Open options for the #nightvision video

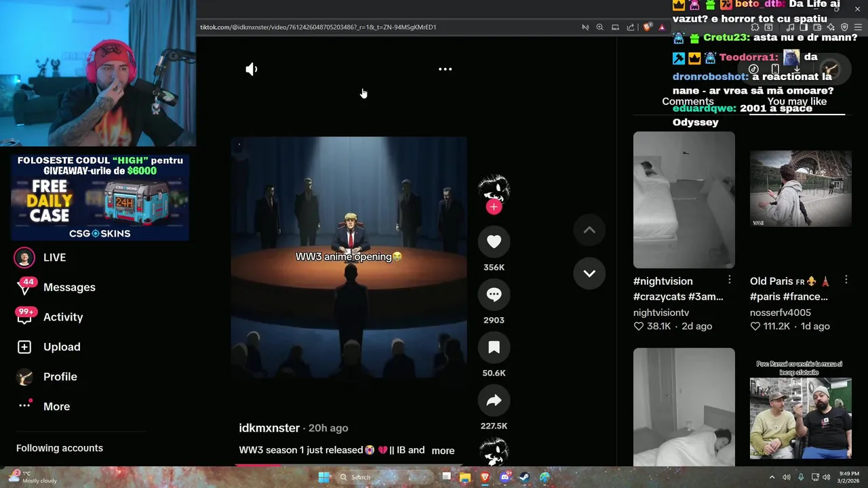point(730,280)
